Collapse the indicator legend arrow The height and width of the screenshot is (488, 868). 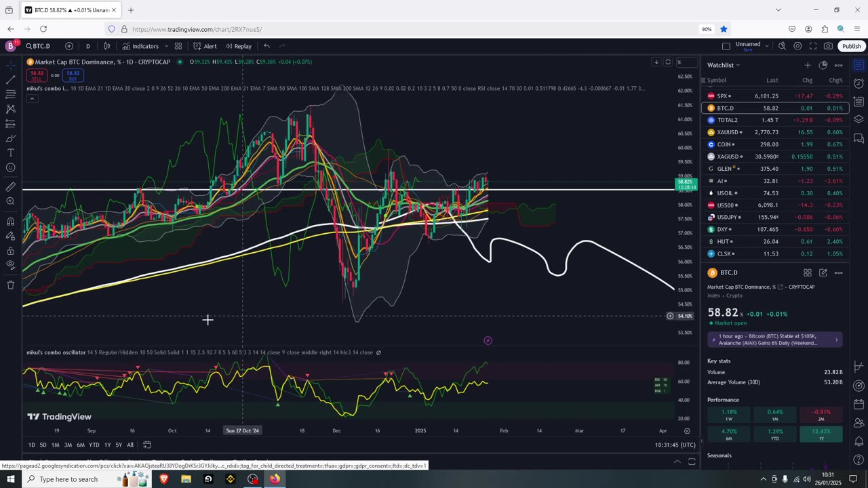coord(31,98)
